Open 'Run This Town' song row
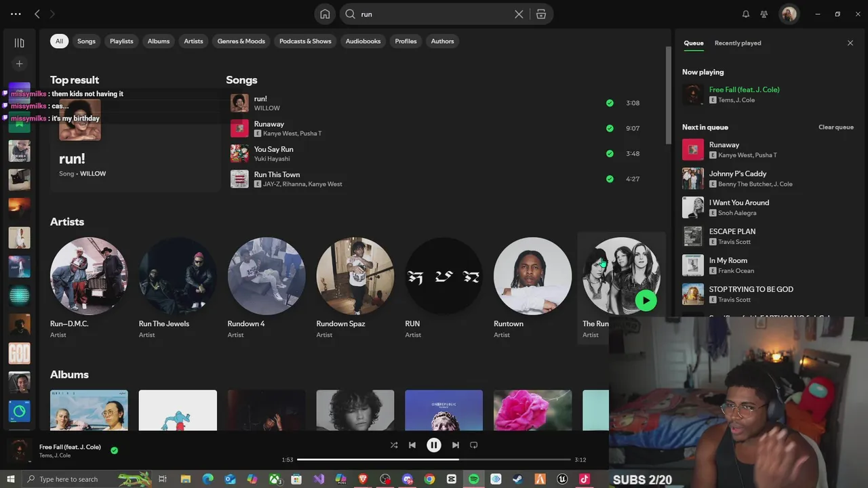Screen dimensions: 868x488 (437, 179)
